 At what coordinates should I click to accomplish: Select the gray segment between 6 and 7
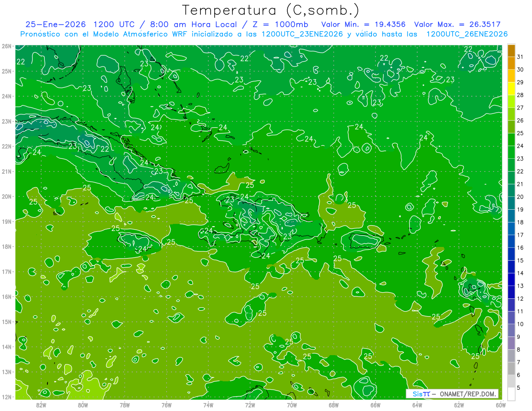click(511, 368)
